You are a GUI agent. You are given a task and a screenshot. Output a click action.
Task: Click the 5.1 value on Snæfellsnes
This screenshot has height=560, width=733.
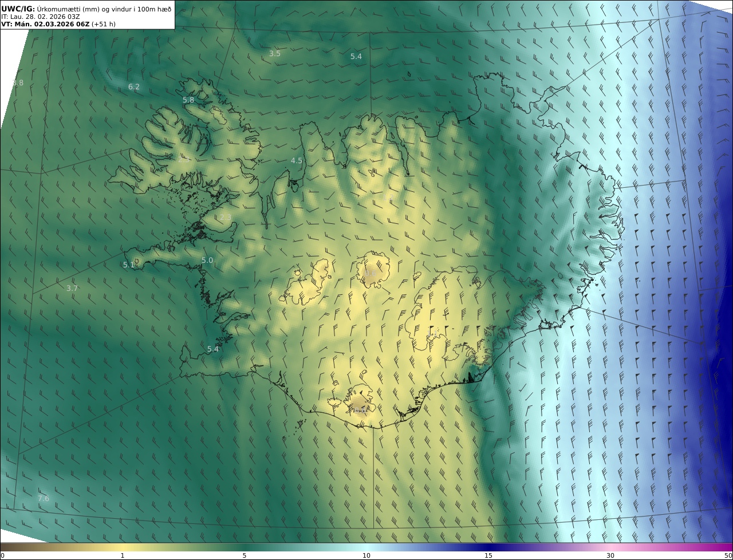point(129,265)
